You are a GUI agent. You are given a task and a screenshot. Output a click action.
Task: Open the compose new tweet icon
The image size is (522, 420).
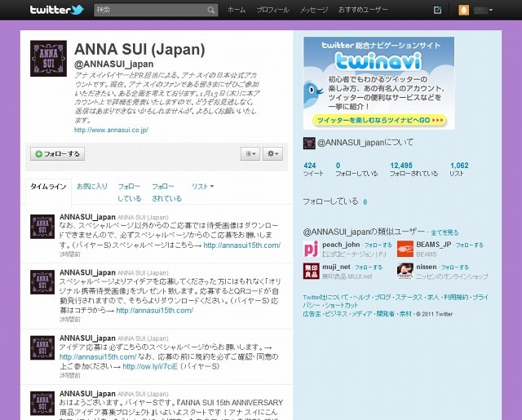[437, 10]
